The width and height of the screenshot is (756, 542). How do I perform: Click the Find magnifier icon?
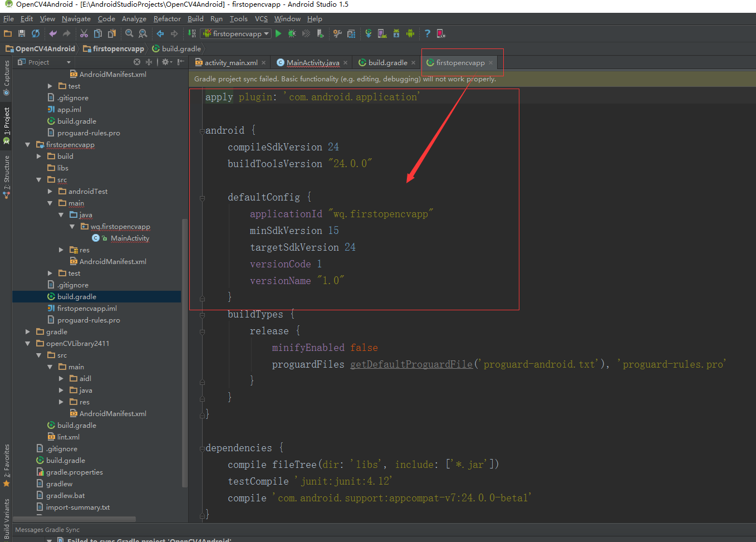129,33
